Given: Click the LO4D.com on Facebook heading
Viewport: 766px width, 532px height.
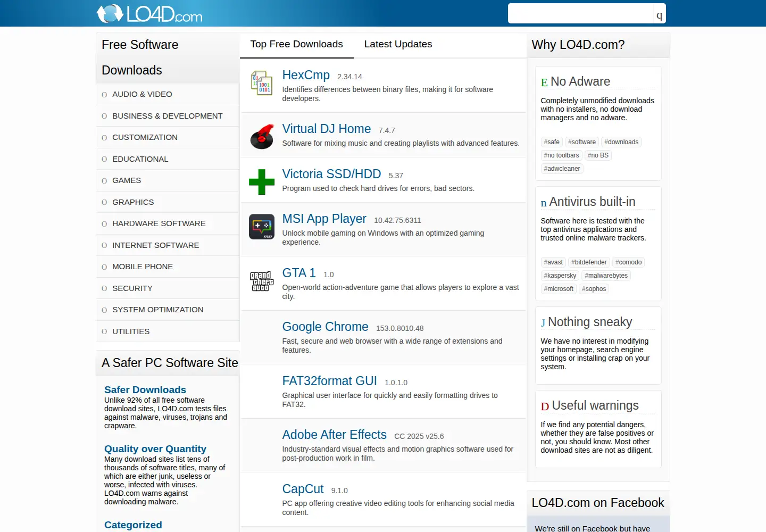Looking at the screenshot, I should coord(598,503).
